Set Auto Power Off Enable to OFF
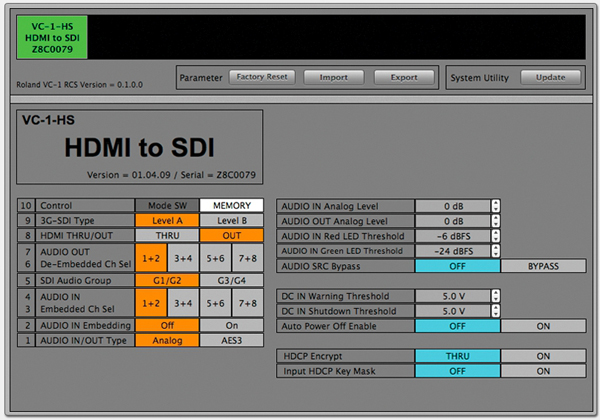This screenshot has width=600, height=420. (x=458, y=326)
